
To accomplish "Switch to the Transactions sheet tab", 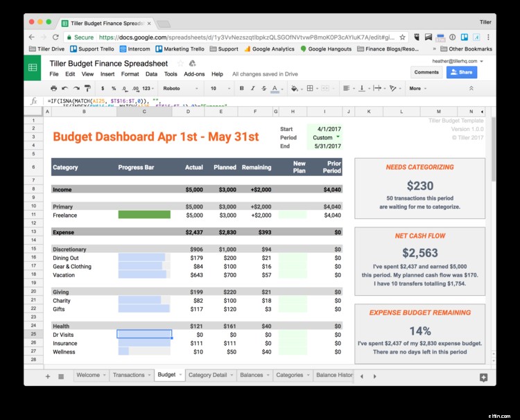I will 129,375.
